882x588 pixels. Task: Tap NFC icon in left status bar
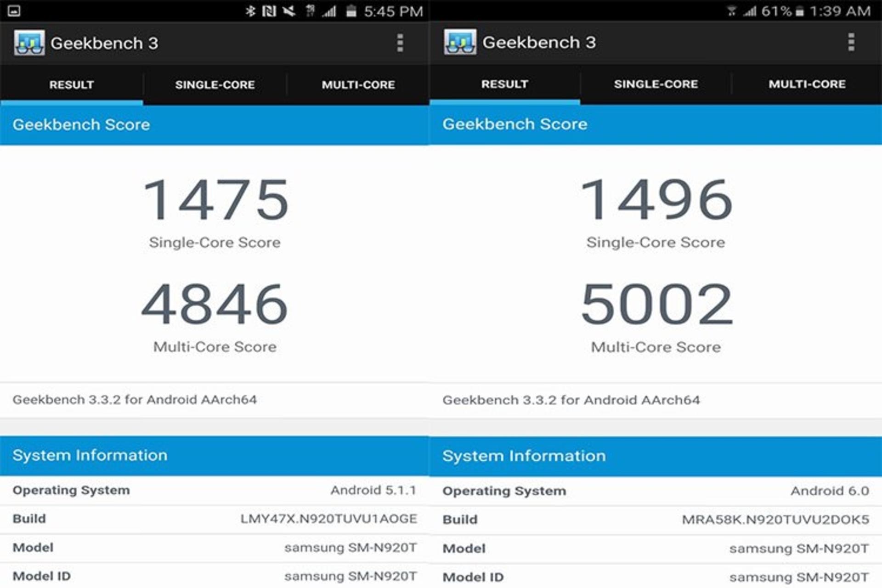(x=269, y=11)
